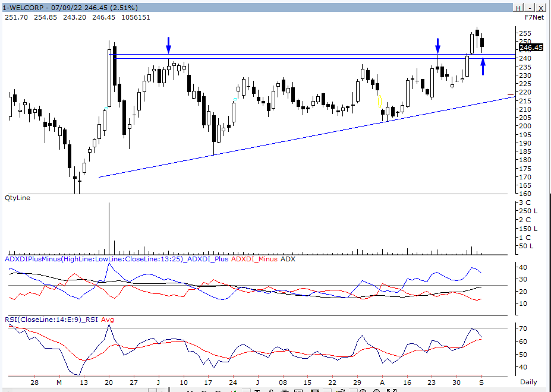Viewport: 551px width, 392px height.
Task: Select the low value 243.20
Action: pos(74,17)
